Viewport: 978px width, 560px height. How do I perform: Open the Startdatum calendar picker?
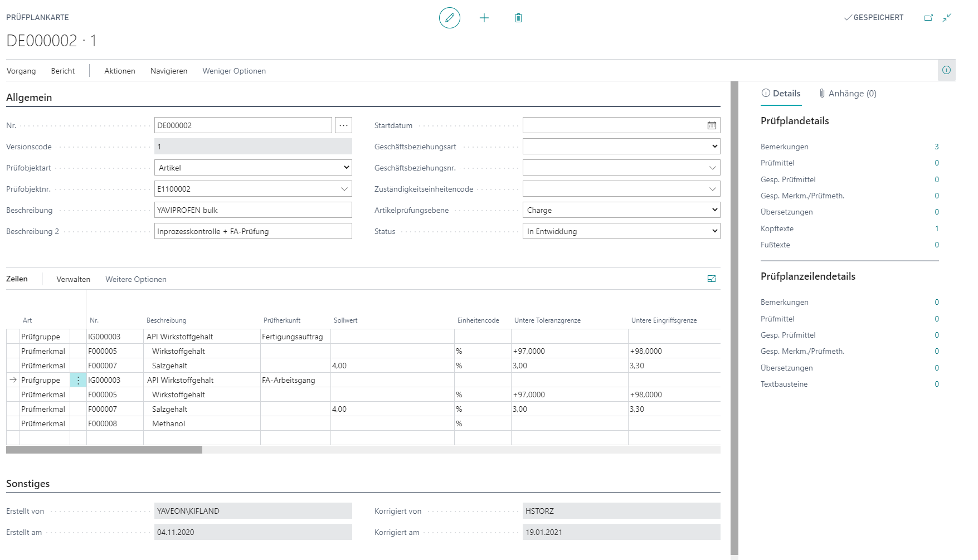(712, 125)
